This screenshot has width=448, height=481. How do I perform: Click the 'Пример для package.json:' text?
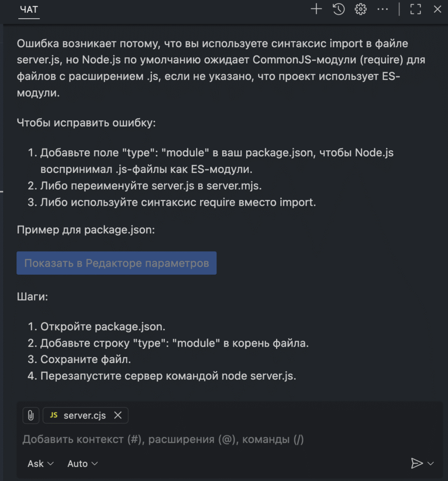click(x=86, y=230)
